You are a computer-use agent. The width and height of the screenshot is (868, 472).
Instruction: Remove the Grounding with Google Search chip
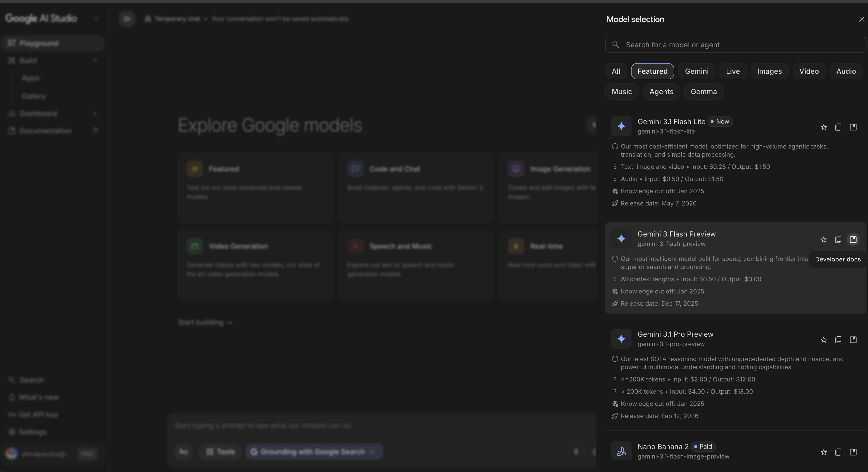372,451
